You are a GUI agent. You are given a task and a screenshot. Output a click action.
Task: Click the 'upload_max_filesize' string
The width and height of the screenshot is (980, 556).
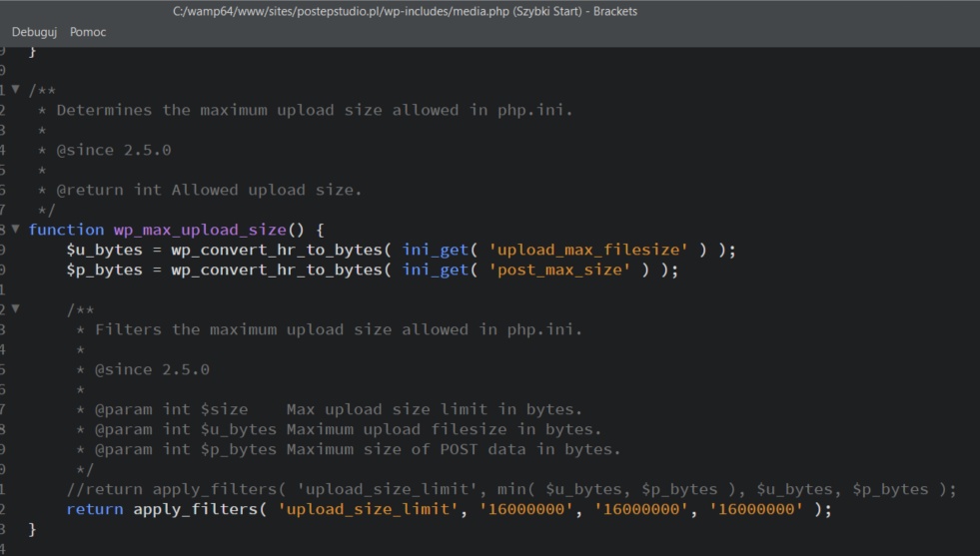[588, 250]
